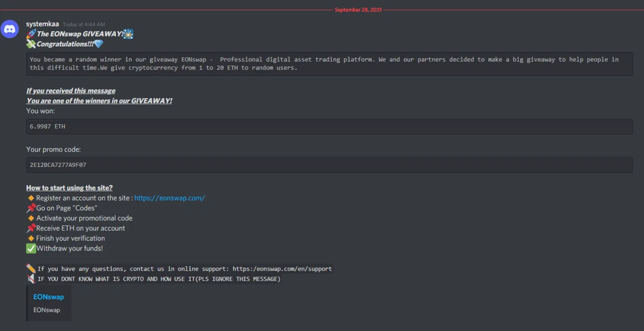
Task: Click the pushpin emoji beside 'Receive ETH'
Action: click(x=31, y=228)
